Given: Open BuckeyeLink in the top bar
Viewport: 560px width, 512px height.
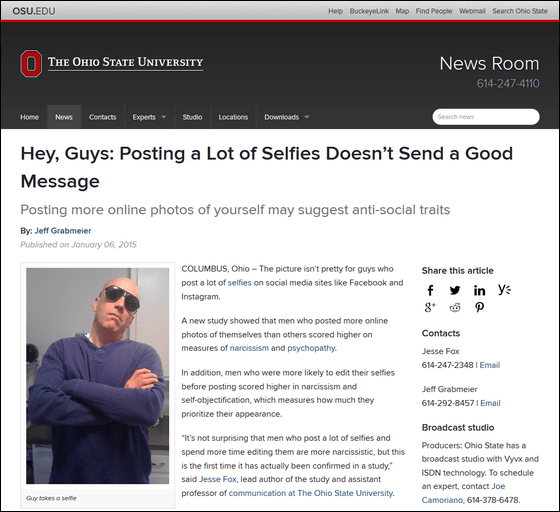Looking at the screenshot, I should (369, 11).
